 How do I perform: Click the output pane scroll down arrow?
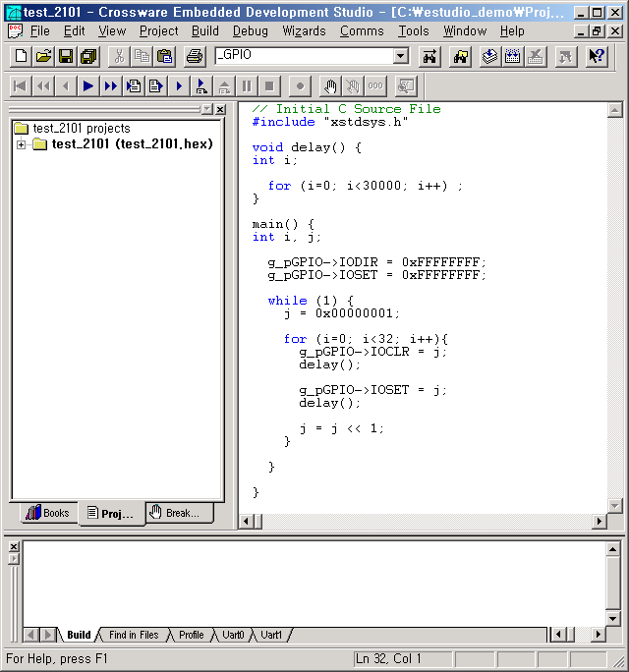[613, 618]
